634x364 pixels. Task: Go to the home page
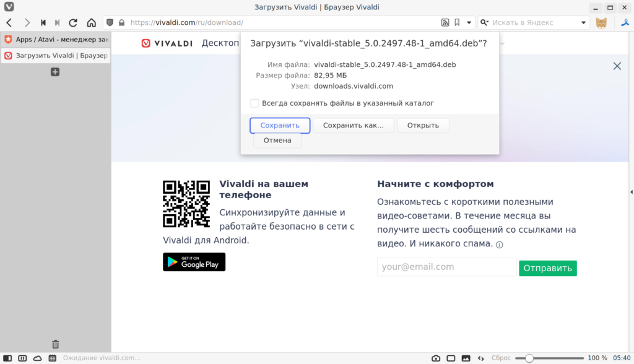coord(92,23)
